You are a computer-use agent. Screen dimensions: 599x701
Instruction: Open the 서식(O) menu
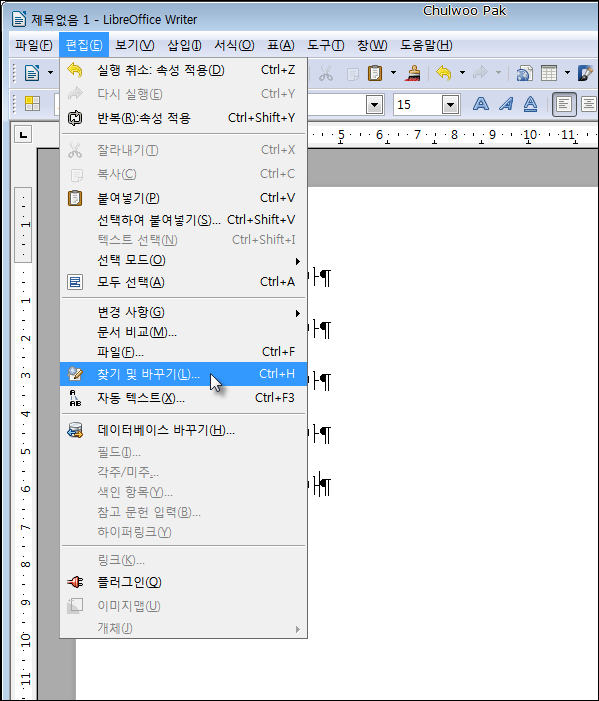pos(234,45)
